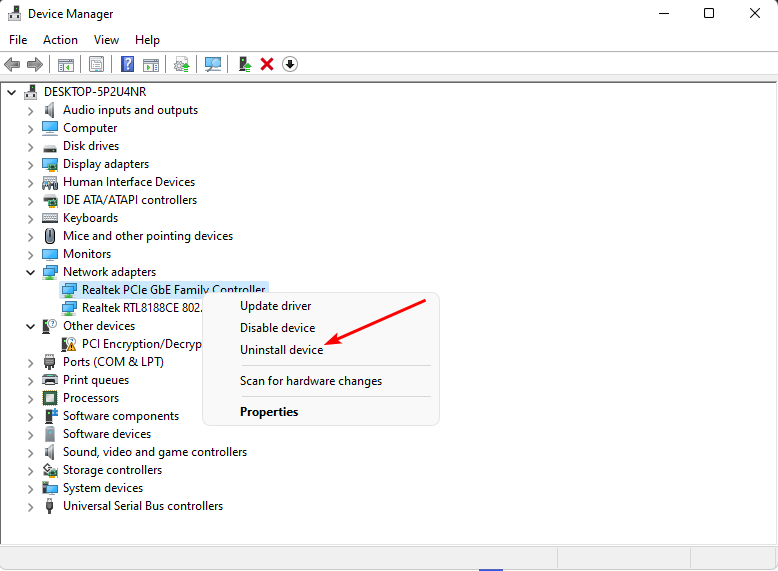This screenshot has height=571, width=778.
Task: Click the Disk drives icon
Action: (50, 147)
